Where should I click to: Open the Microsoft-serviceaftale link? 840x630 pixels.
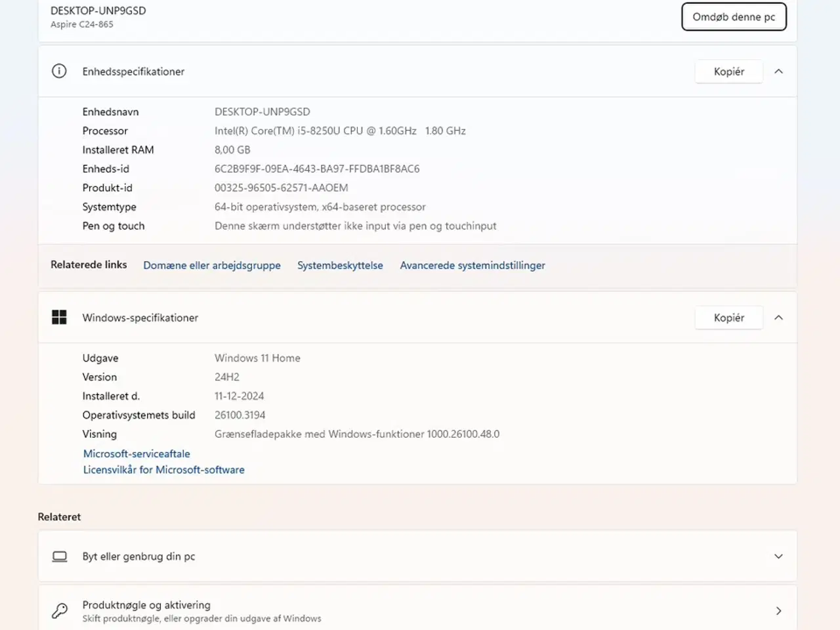[136, 453]
